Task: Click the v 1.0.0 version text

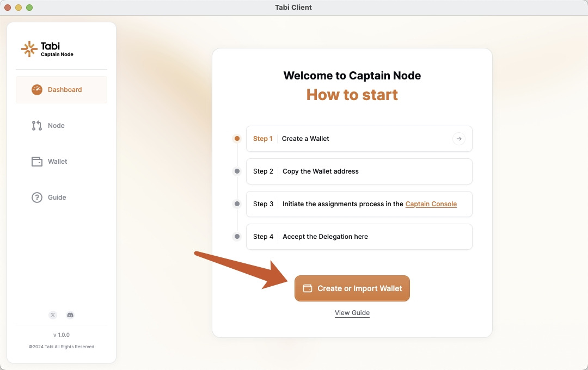Action: point(62,335)
